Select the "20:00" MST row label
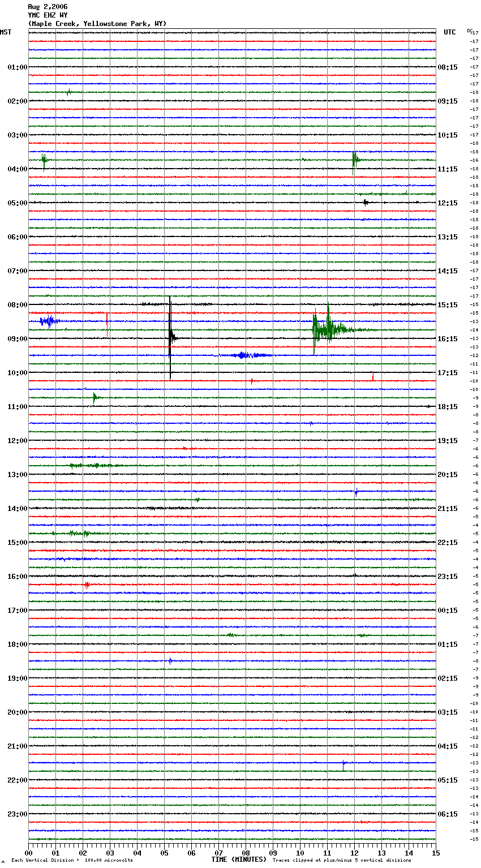481x868 pixels. (x=18, y=712)
